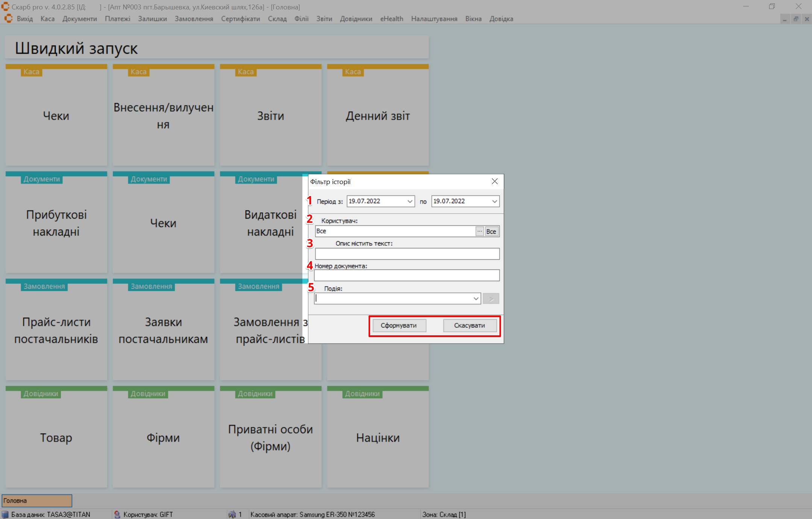Expand the Подія combo box
This screenshot has width=812, height=519.
(476, 299)
